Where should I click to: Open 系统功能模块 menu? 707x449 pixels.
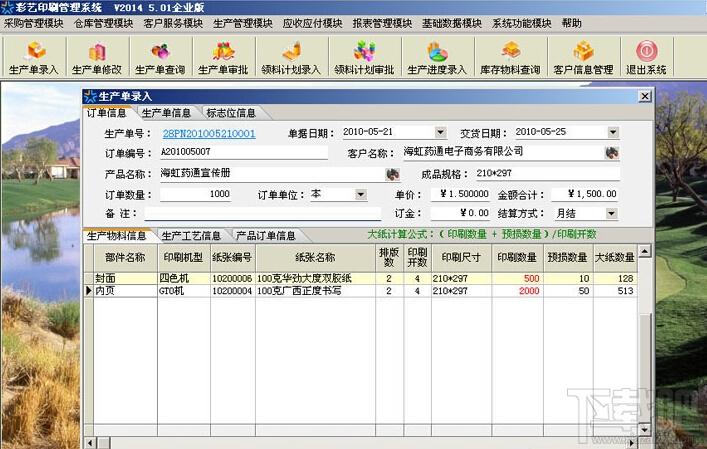pos(522,23)
